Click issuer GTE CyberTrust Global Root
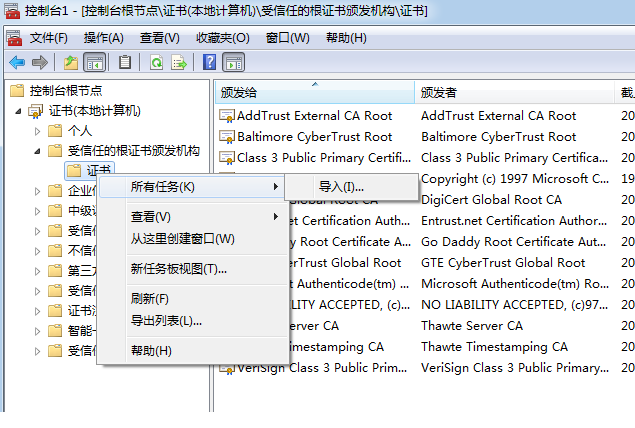This screenshot has height=428, width=635. pos(503,263)
